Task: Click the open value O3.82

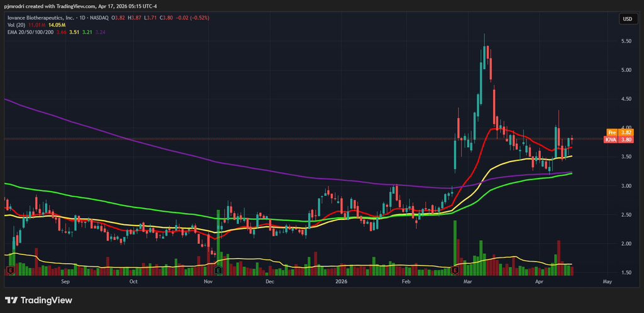Action: coord(118,18)
